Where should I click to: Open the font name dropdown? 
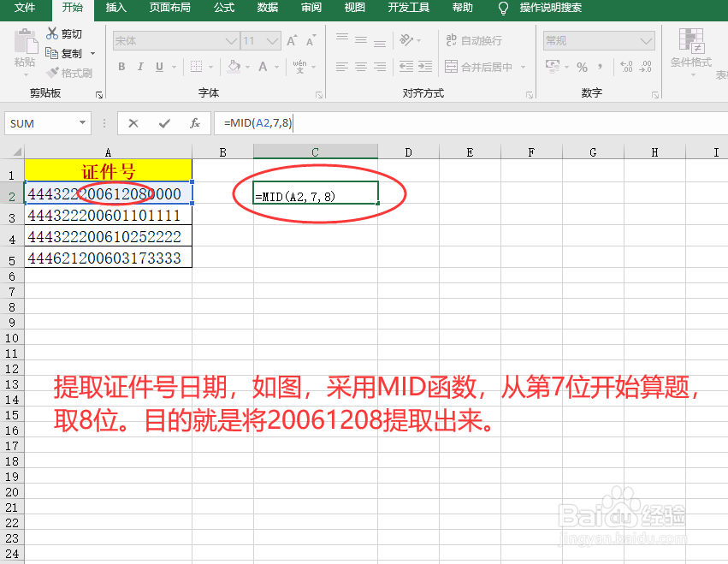(x=231, y=40)
